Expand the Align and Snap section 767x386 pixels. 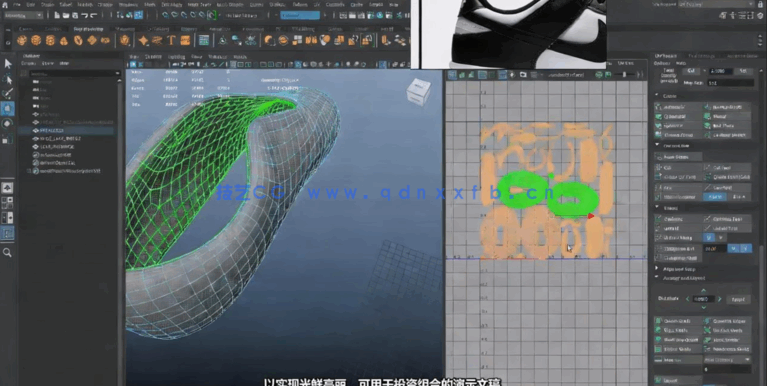pos(657,269)
